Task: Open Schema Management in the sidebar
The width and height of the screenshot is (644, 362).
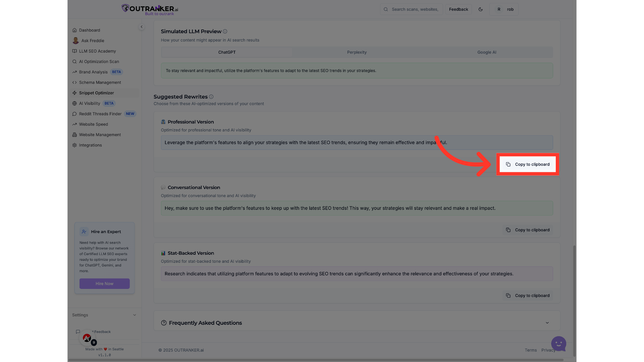Action: pos(100,82)
